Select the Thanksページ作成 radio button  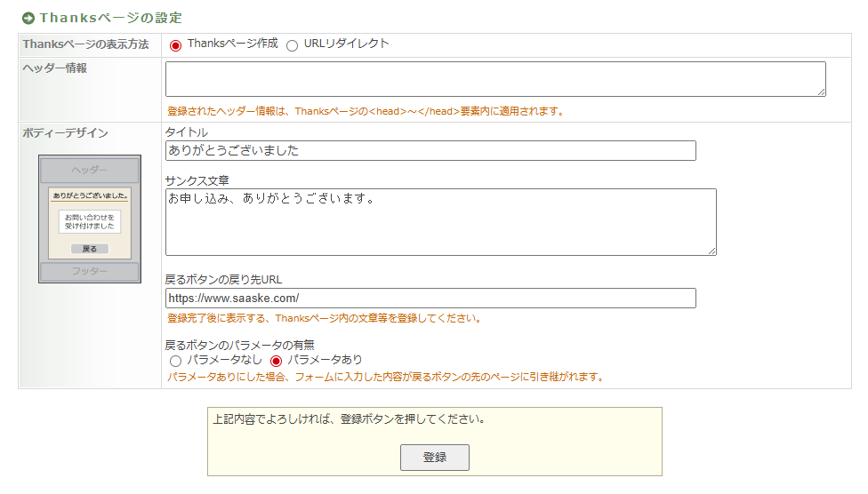click(175, 45)
